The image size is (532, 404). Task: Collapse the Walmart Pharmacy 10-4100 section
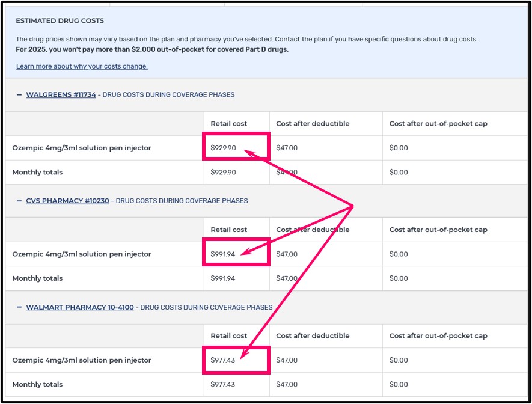tap(19, 307)
